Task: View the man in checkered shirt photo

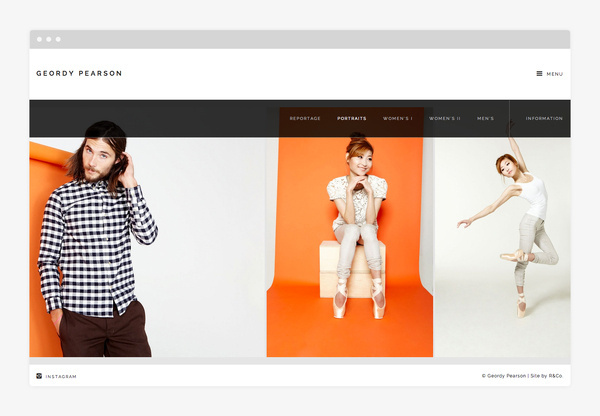Action: tap(148, 247)
